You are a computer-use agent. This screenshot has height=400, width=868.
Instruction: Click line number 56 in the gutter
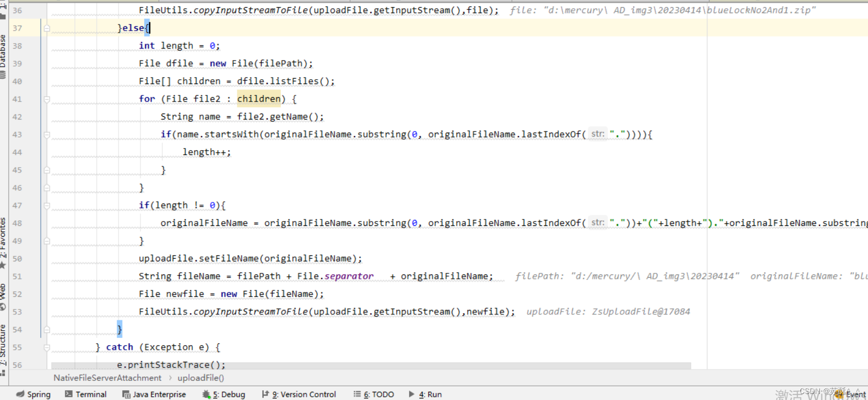coord(17,365)
